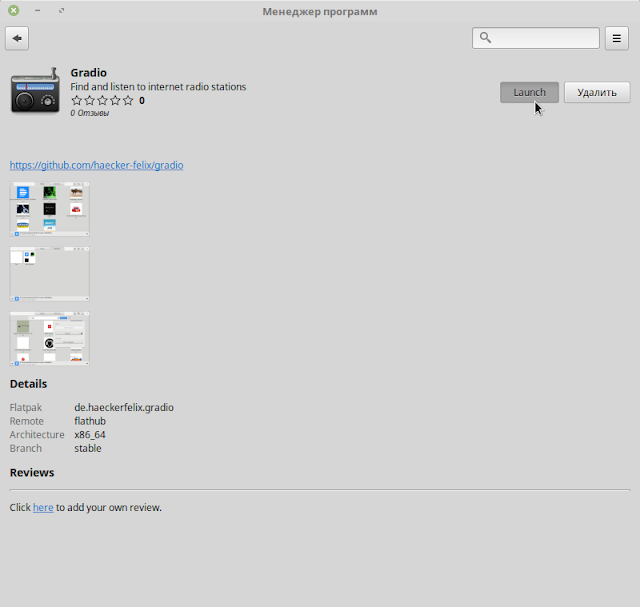
Task: Open the hamburger menu
Action: point(616,38)
